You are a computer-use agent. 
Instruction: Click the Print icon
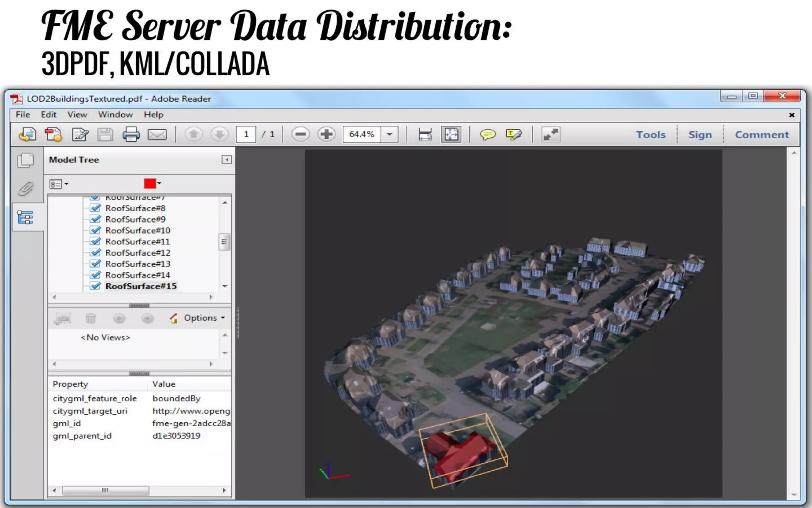click(131, 135)
